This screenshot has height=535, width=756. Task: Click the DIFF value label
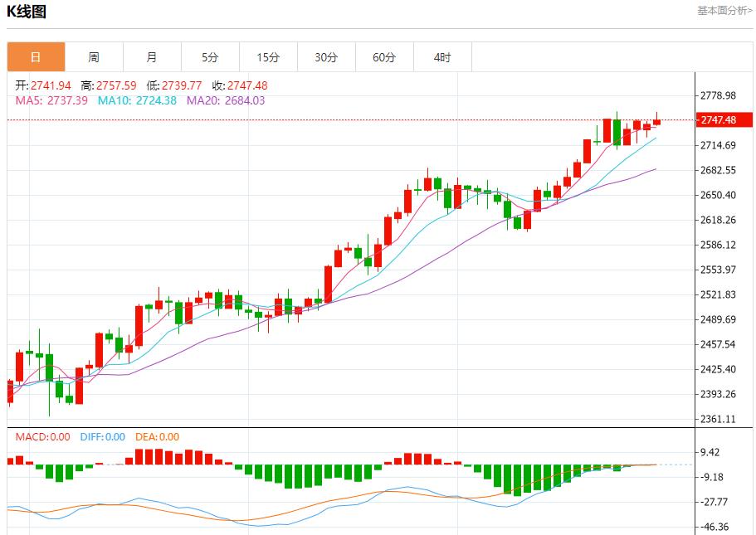pos(103,437)
